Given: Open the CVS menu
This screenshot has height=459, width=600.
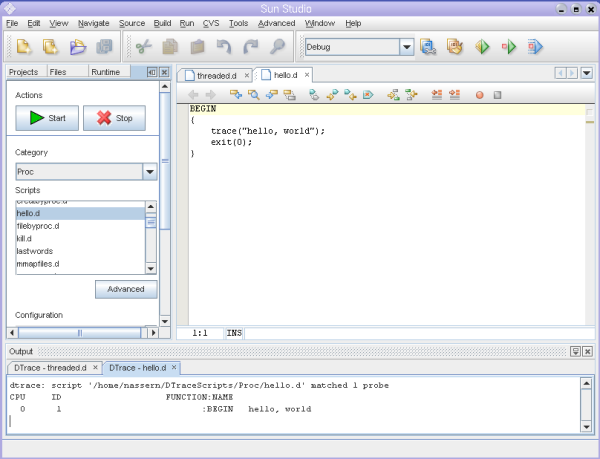Looking at the screenshot, I should tap(211, 23).
